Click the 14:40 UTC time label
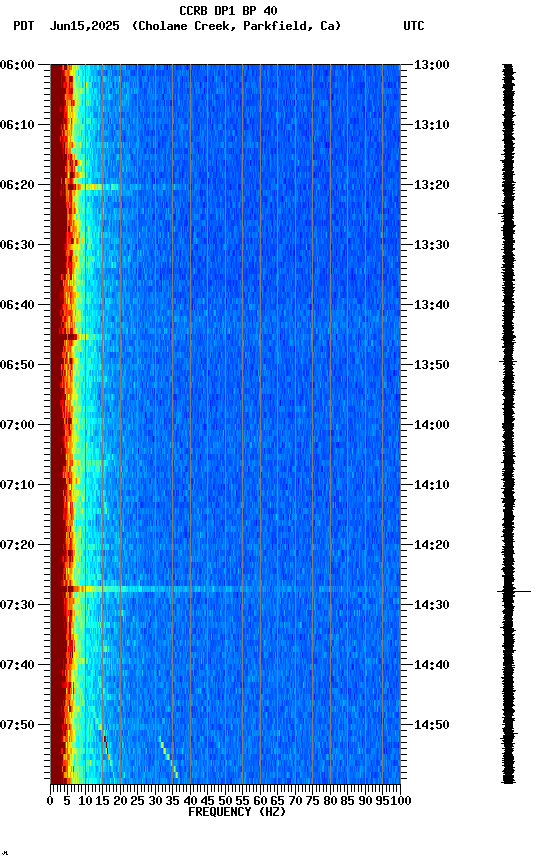 coord(432,666)
